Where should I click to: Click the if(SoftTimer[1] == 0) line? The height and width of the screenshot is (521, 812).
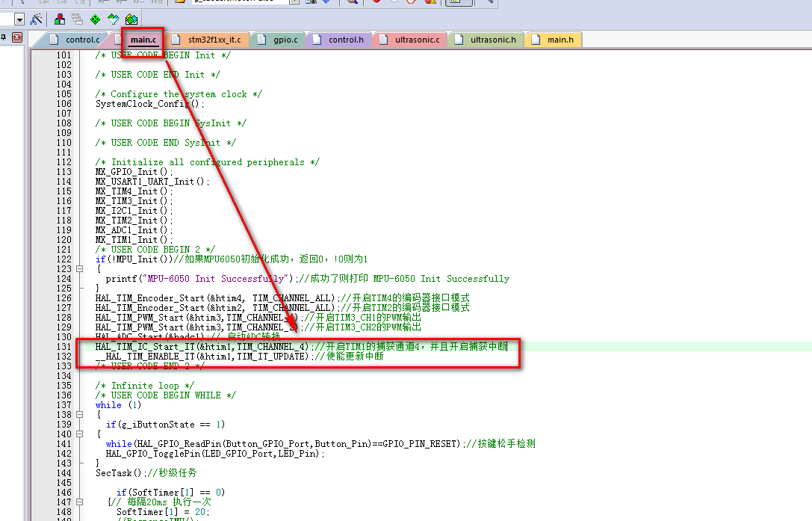coord(170,493)
